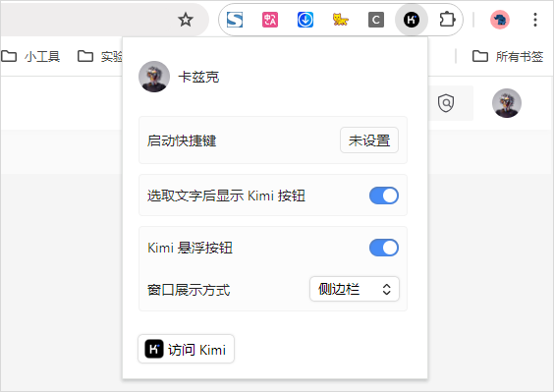Click the page's user avatar at right
Viewport: 554px width, 392px height.
[x=507, y=103]
